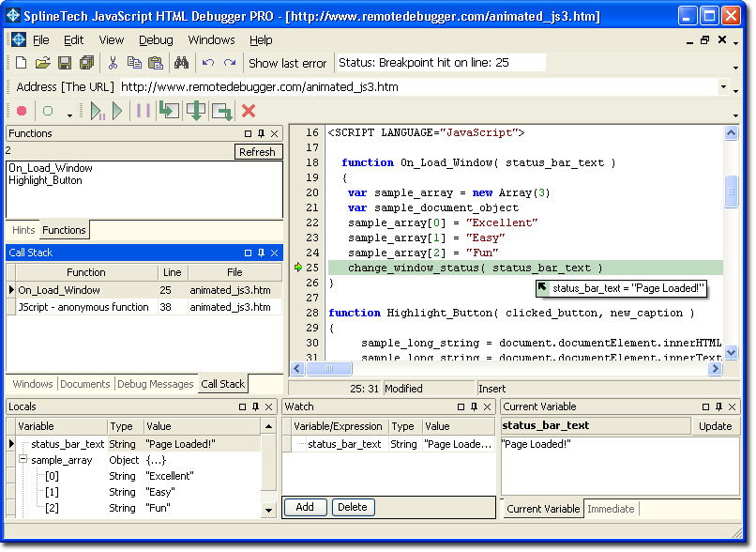
Task: Click the Open folder toolbar icon
Action: [x=42, y=63]
